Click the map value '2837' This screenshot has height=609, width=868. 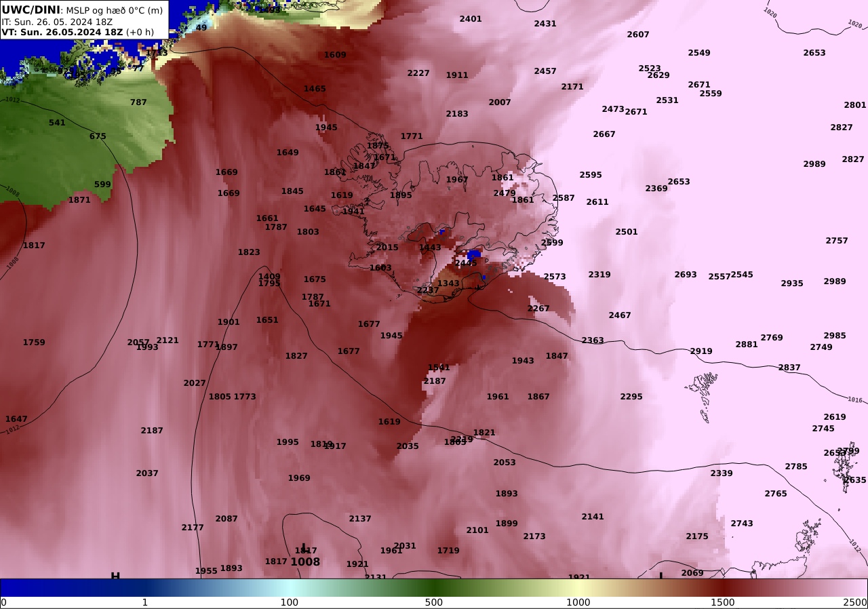click(789, 368)
